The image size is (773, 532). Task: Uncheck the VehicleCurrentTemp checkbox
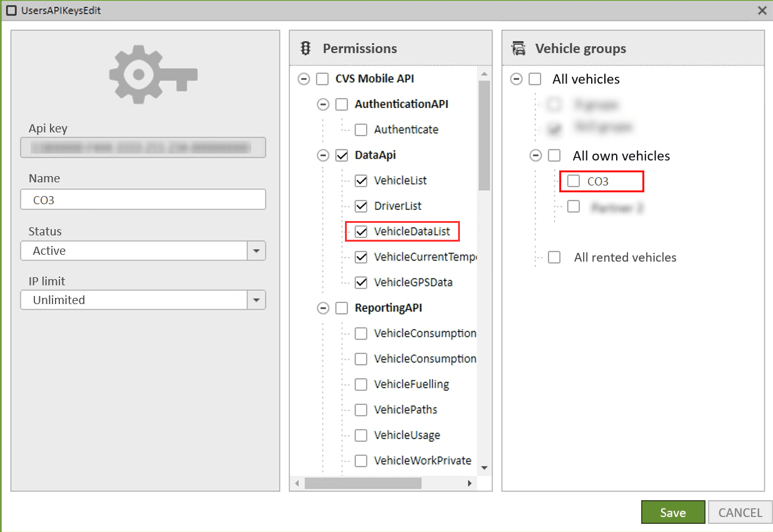361,257
